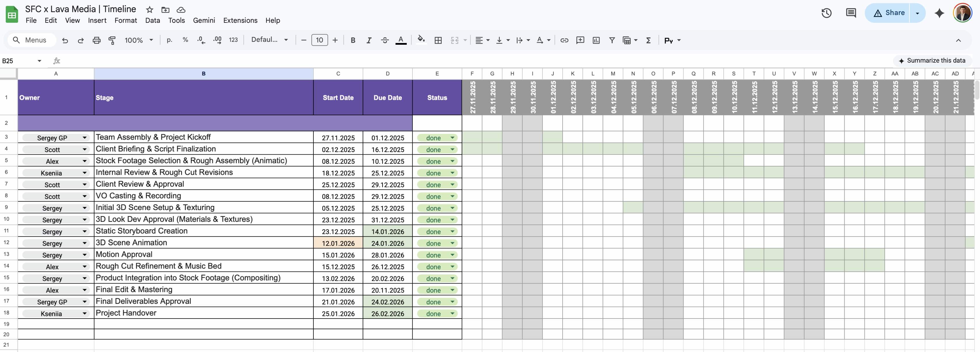Viewport: 980px width, 352px height.
Task: Open status dropdown for Project Handover row
Action: (452, 314)
